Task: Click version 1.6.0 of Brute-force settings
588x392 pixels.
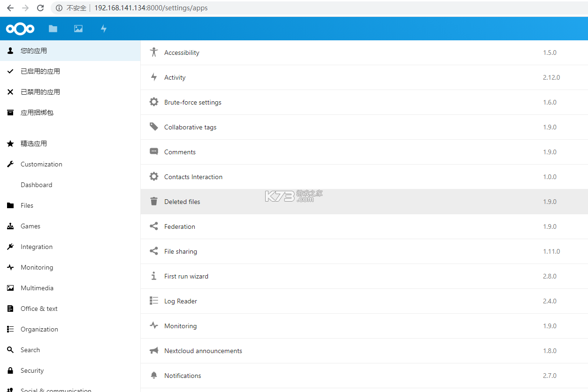Action: pos(550,102)
